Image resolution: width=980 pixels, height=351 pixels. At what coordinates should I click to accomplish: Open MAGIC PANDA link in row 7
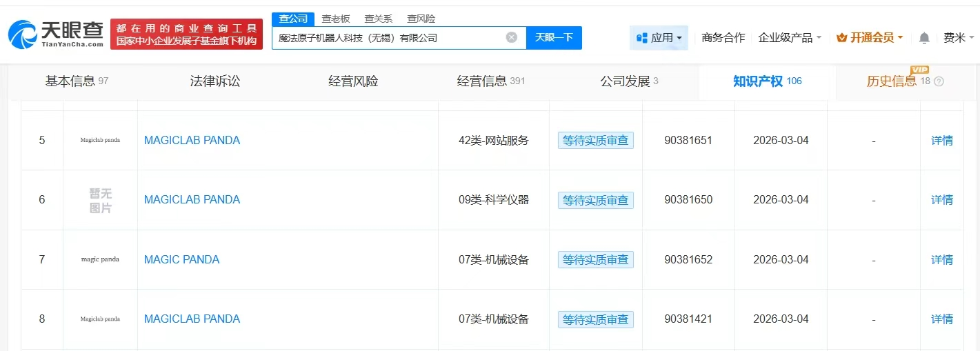point(181,260)
